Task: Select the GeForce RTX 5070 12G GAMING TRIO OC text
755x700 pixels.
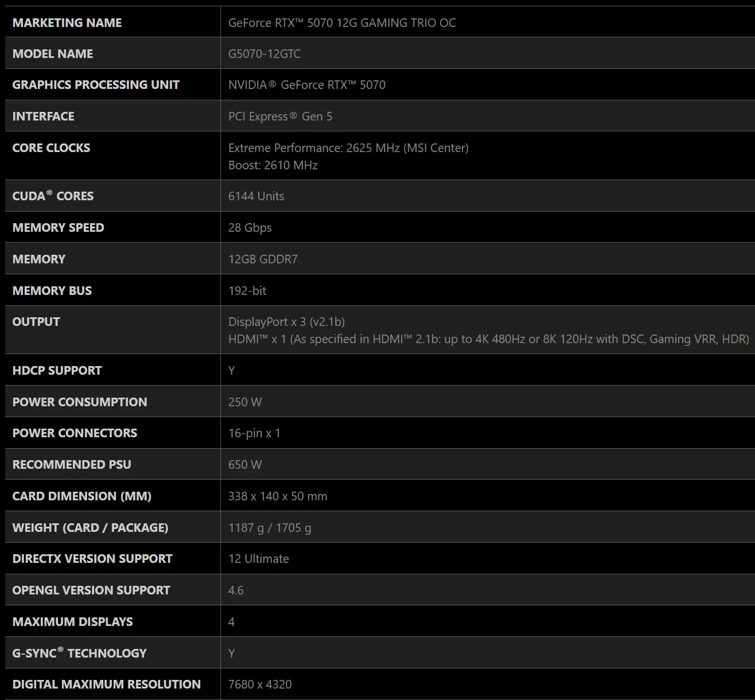Action: (x=342, y=23)
